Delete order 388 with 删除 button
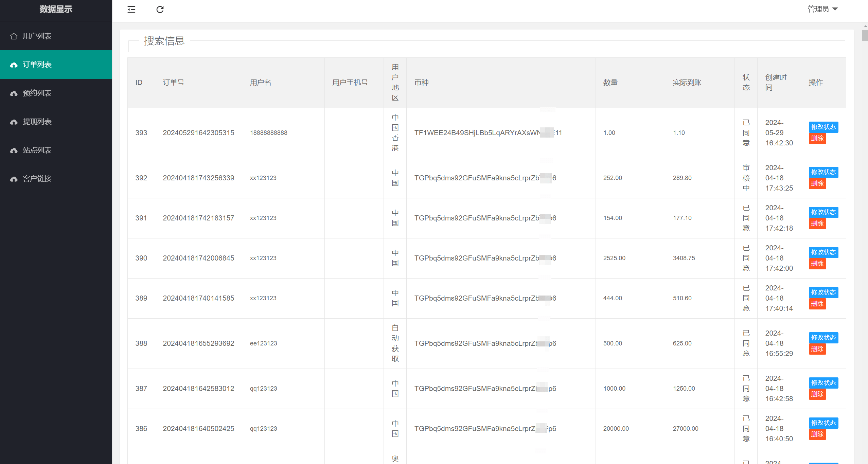This screenshot has width=868, height=464. pyautogui.click(x=817, y=349)
